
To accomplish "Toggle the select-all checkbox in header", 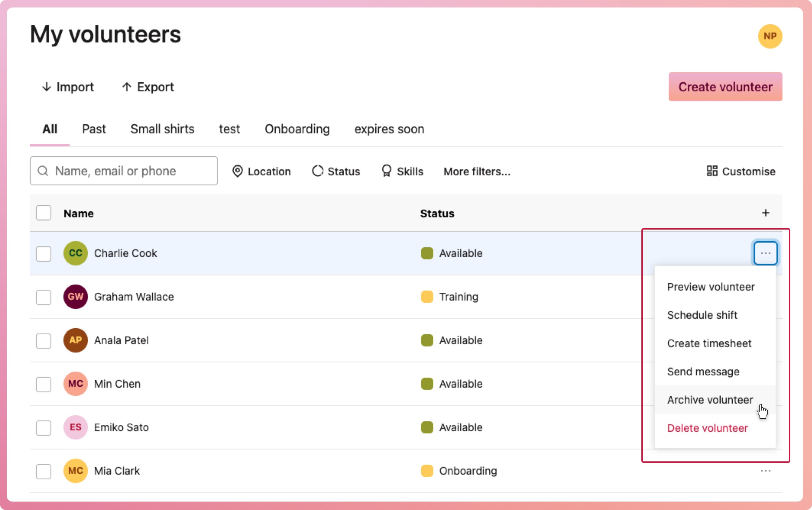I will [x=43, y=213].
